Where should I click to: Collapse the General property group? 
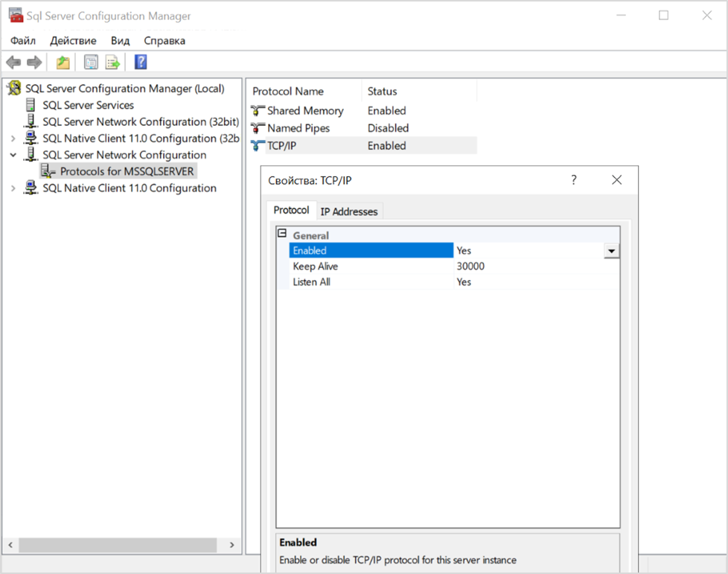pos(282,233)
